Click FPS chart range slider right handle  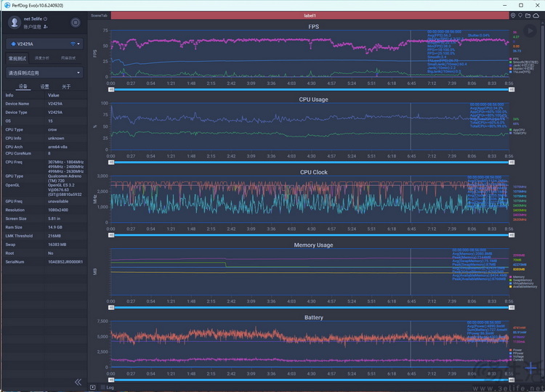[512, 89]
